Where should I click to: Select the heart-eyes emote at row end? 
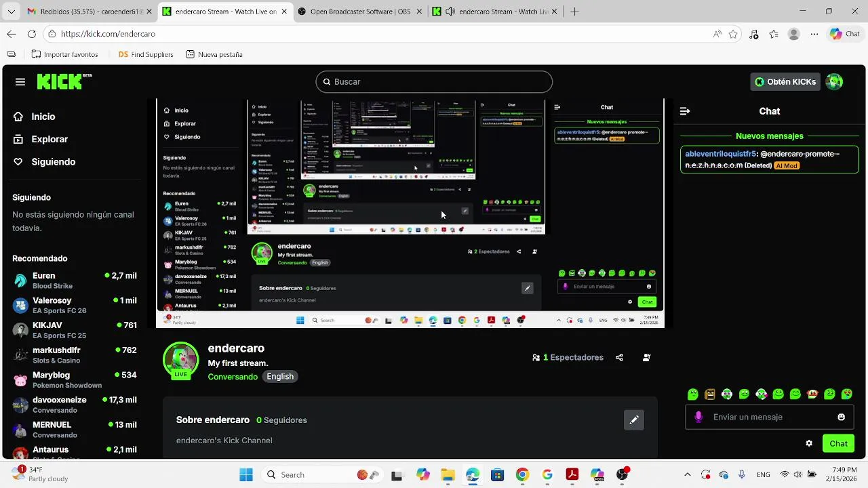tap(847, 394)
